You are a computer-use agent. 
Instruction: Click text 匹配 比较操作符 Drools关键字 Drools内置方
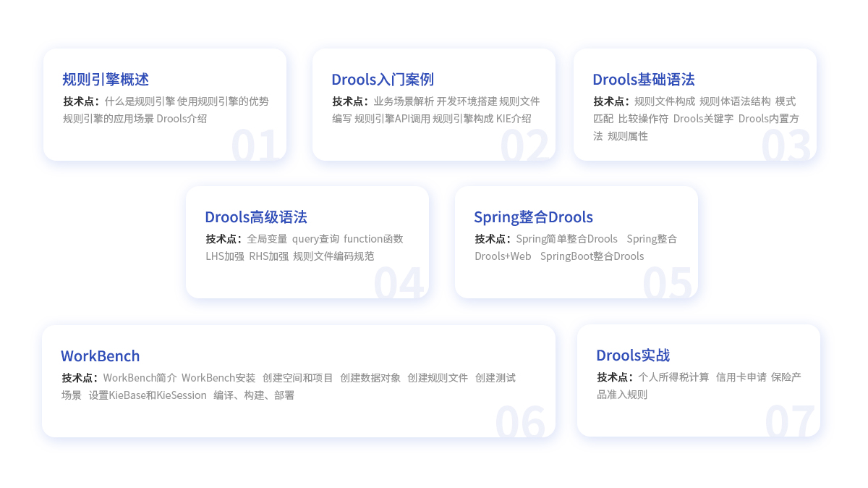click(696, 119)
